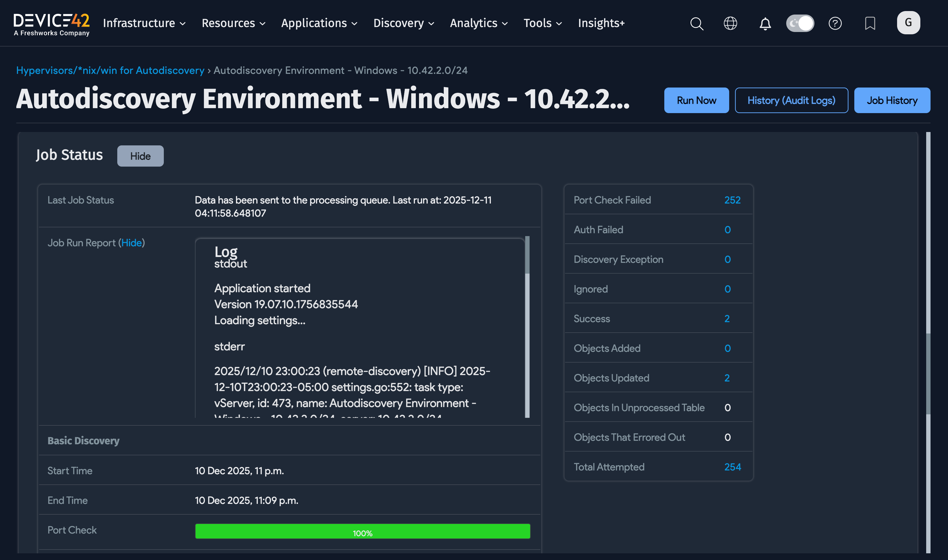Click the search magnifier icon
Screen dimensions: 948x560
coord(697,23)
